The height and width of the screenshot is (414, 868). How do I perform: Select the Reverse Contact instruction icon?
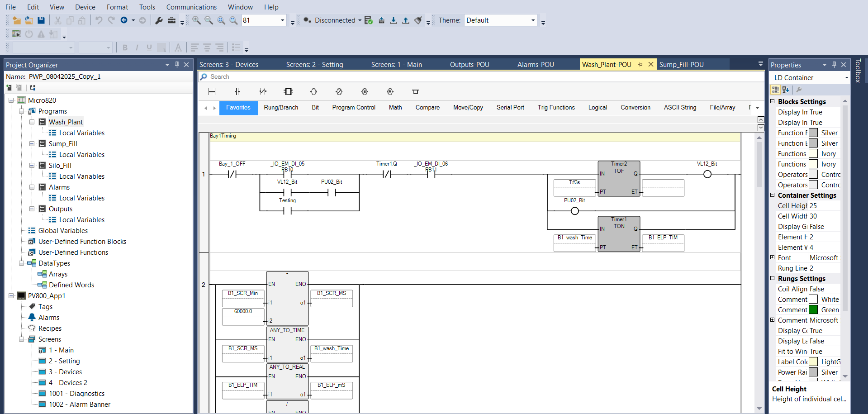pos(263,92)
